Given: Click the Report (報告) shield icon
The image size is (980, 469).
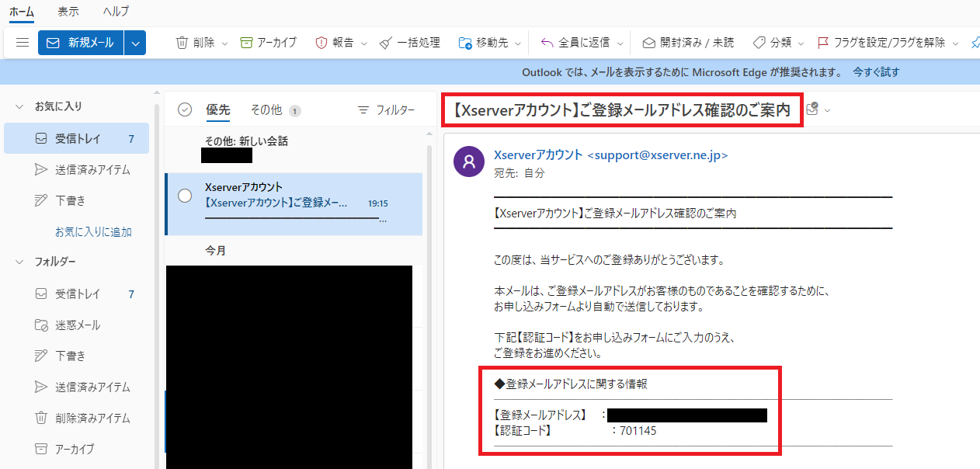Looking at the screenshot, I should (x=321, y=43).
